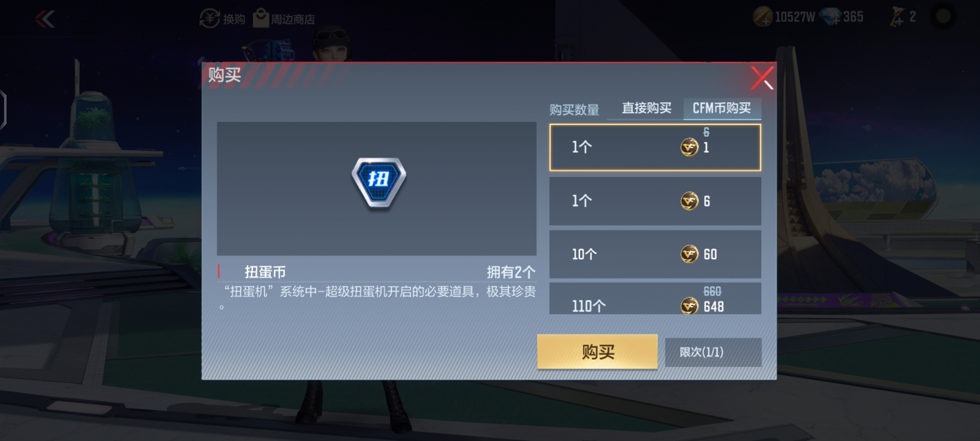Click the CF coin icon in 60 row
980x441 pixels.
click(x=689, y=254)
